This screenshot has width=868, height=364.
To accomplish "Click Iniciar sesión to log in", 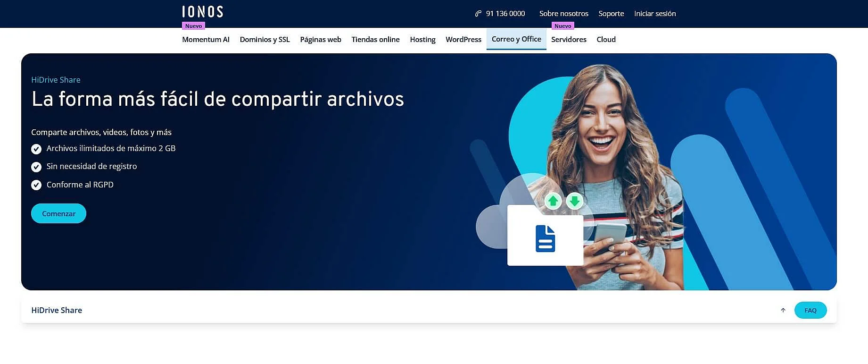I will tap(655, 14).
